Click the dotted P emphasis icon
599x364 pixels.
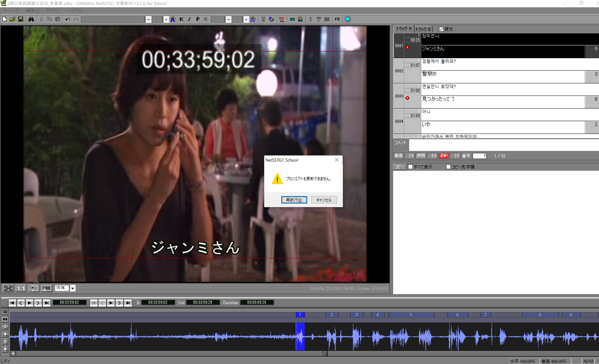pos(198,19)
